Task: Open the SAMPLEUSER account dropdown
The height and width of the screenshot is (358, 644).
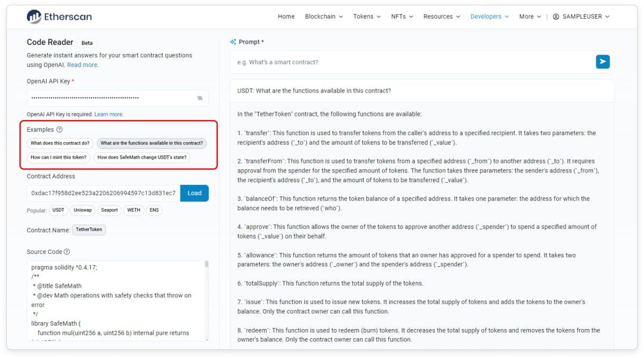Action: 581,17
